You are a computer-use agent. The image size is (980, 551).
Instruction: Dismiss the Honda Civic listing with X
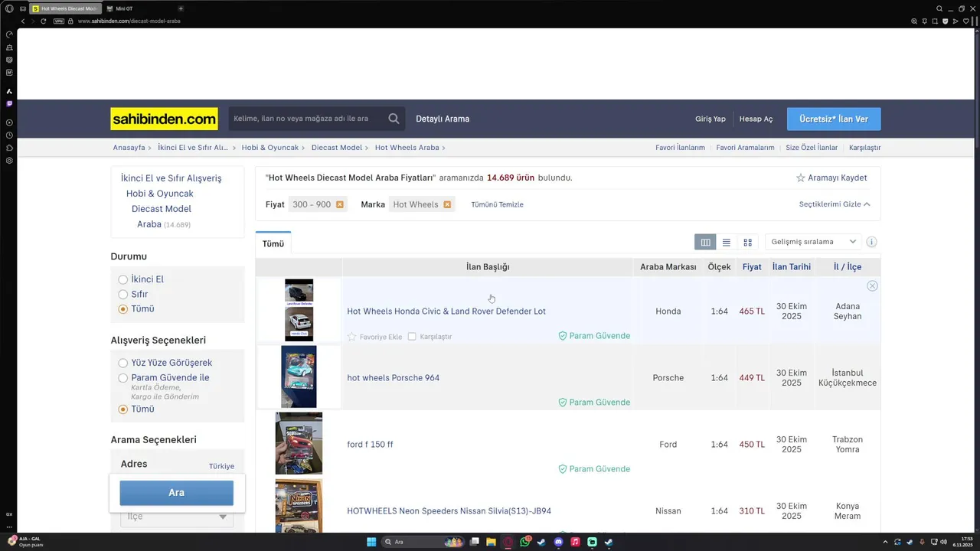point(872,285)
